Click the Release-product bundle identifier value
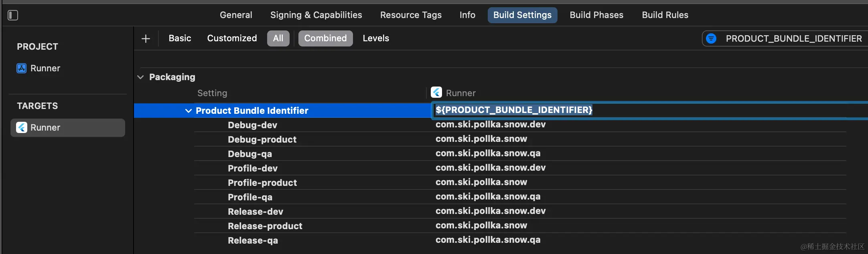The width and height of the screenshot is (868, 254). (481, 226)
